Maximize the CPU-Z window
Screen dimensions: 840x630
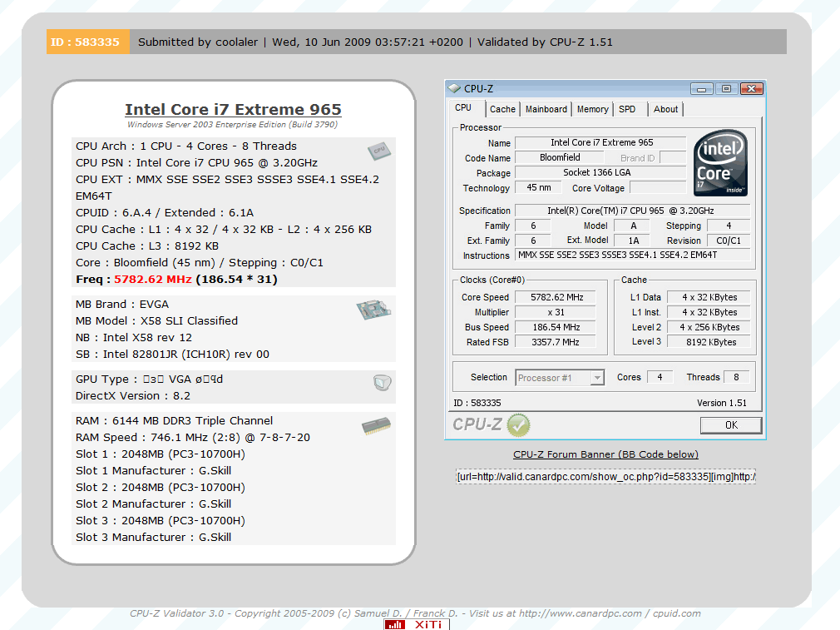point(726,88)
